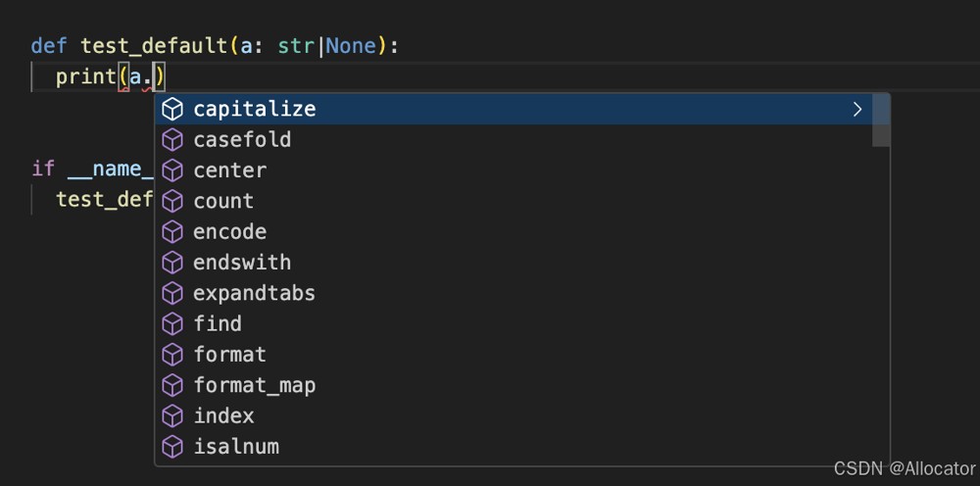Click the None type hint
Viewport: 980px width, 486px height.
(x=350, y=46)
